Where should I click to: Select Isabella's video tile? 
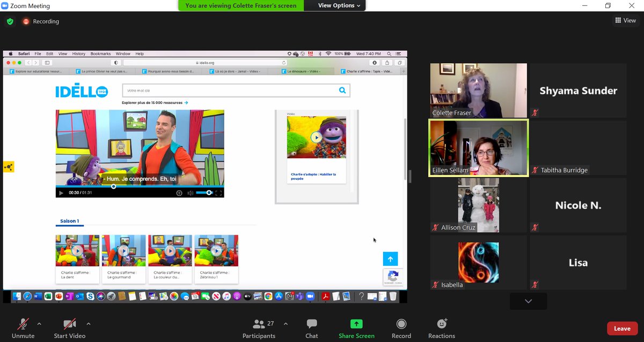pyautogui.click(x=478, y=263)
